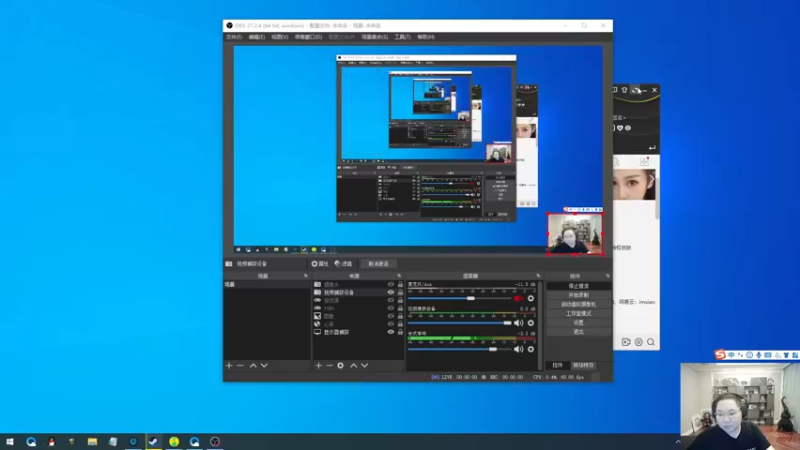800x450 pixels.
Task: Open the 场景集合(S) menu
Action: (374, 37)
